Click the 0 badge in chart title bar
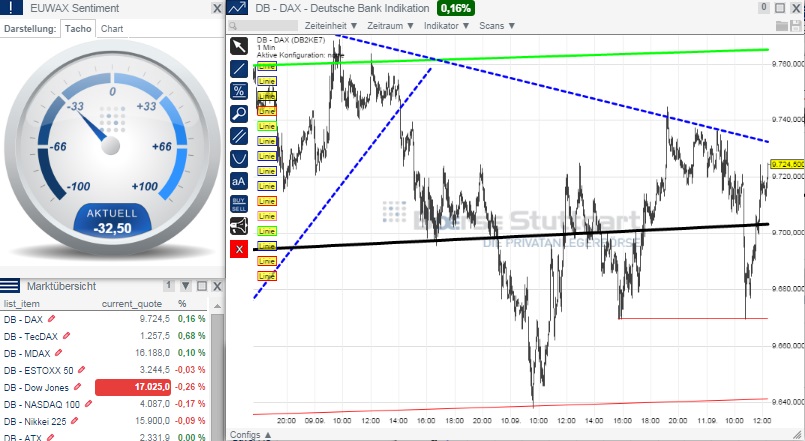 pyautogui.click(x=764, y=7)
